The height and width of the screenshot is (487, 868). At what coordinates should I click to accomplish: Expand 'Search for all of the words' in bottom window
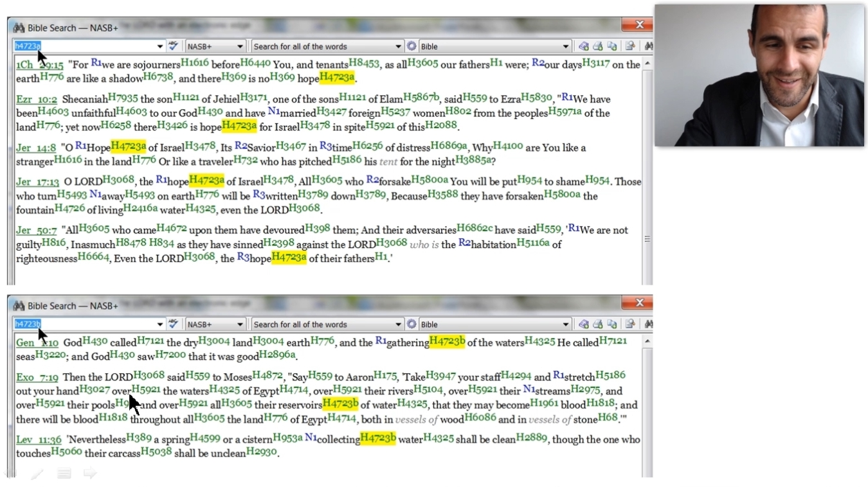click(x=399, y=324)
